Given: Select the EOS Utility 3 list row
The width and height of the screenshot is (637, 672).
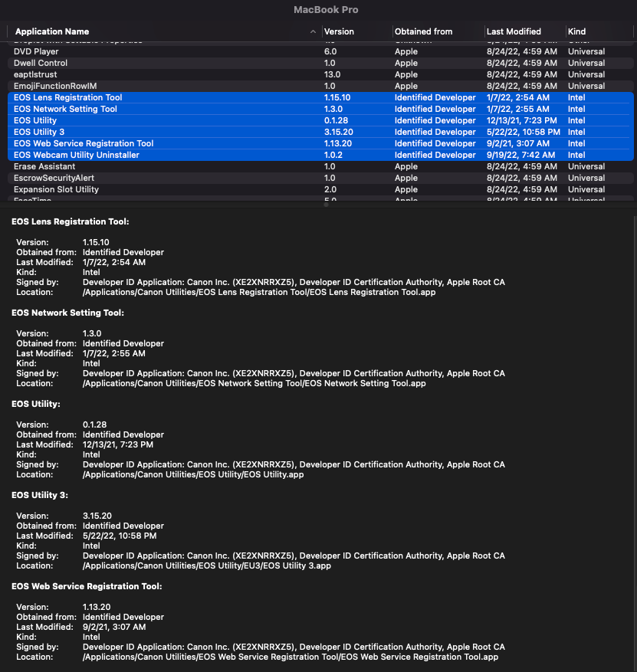Looking at the screenshot, I should click(x=39, y=132).
